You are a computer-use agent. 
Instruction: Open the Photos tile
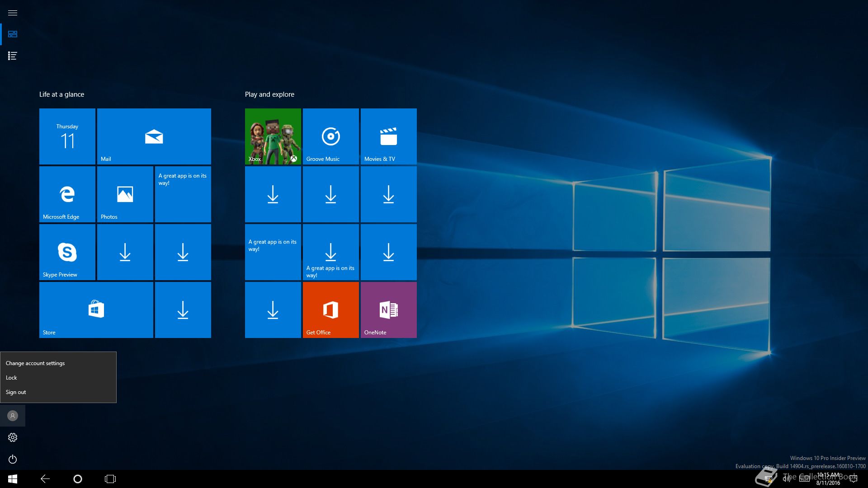click(125, 194)
